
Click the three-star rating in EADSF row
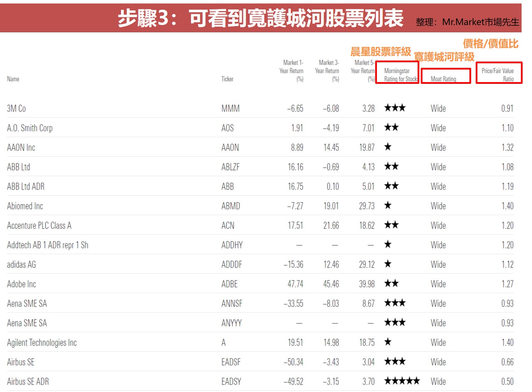click(395, 361)
